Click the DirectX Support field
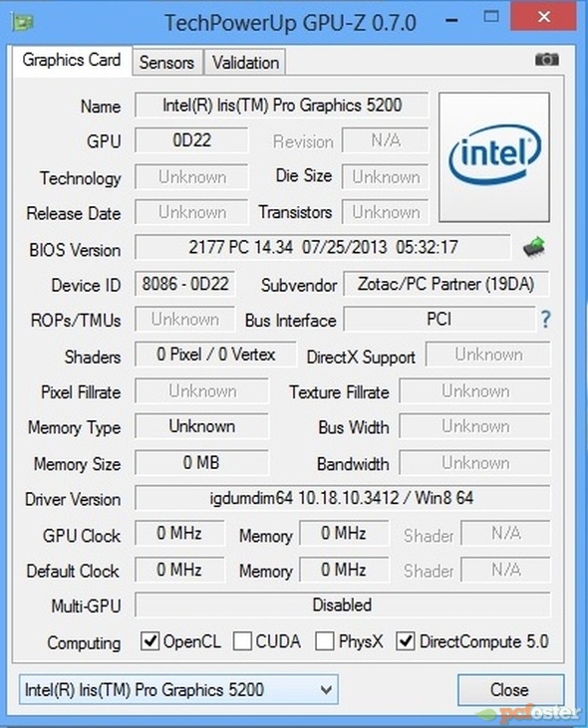Image resolution: width=588 pixels, height=728 pixels. click(488, 355)
